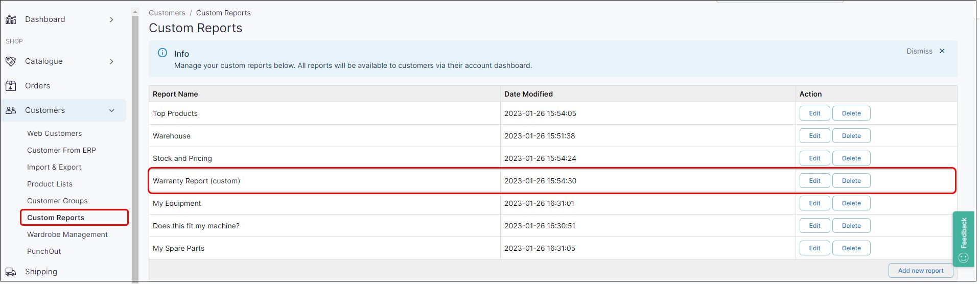Click the sidebar vertical scrollbar
This screenshot has height=284, width=980.
[135, 148]
